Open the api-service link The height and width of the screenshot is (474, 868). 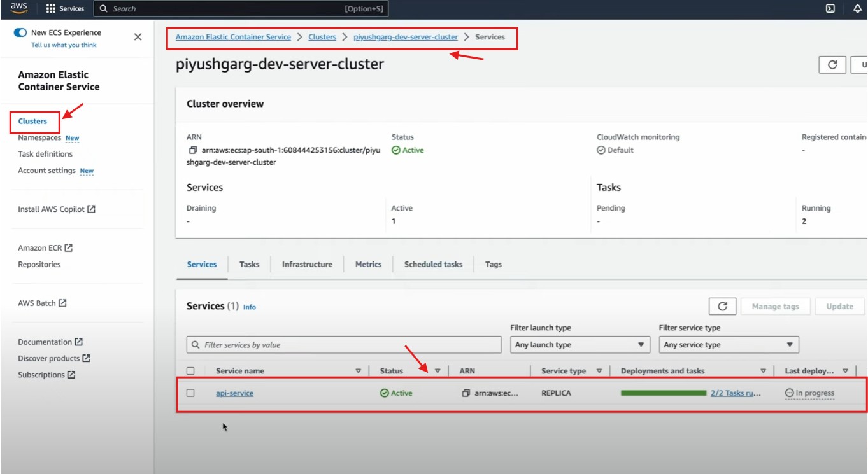click(234, 393)
